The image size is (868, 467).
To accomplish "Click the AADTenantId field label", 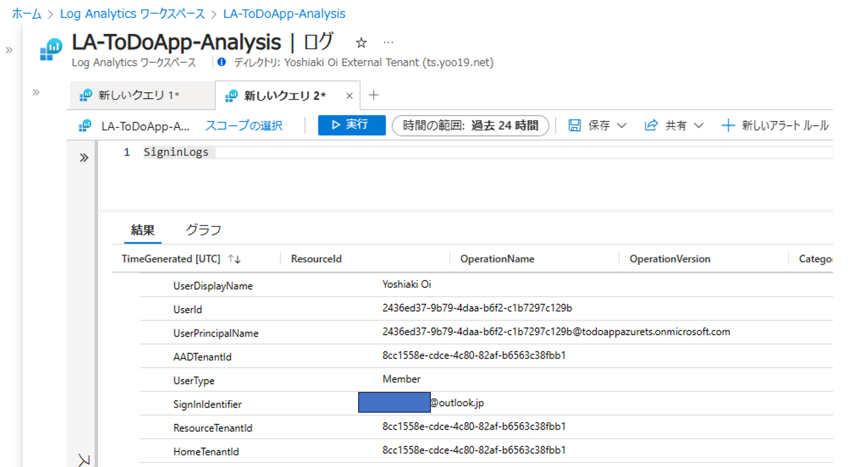I will click(202, 357).
